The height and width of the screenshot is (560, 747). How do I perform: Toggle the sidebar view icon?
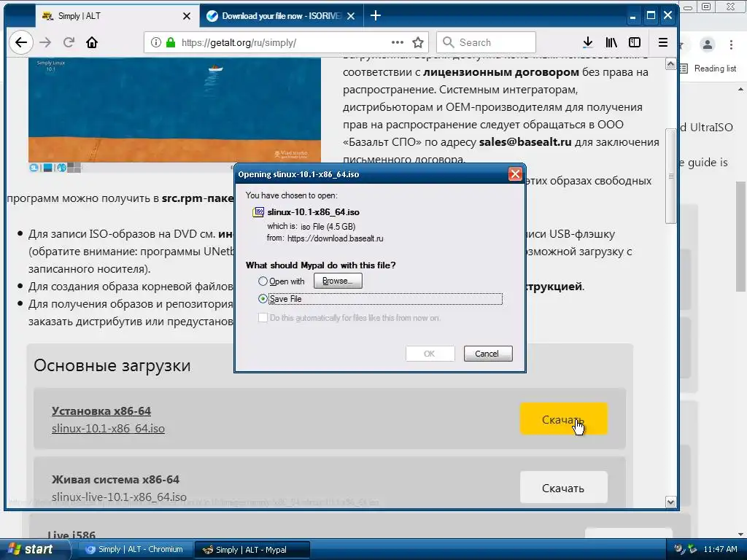point(635,42)
